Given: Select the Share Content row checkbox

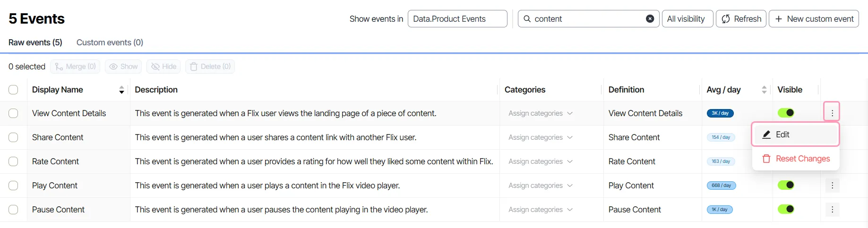Looking at the screenshot, I should [x=13, y=137].
